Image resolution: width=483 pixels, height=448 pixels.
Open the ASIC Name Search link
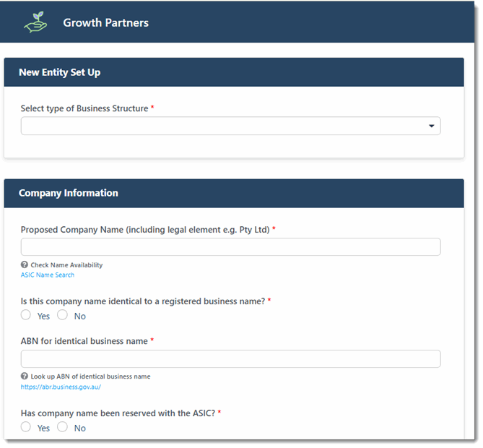click(48, 275)
